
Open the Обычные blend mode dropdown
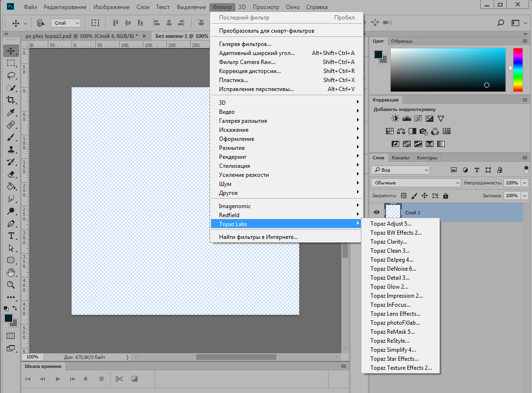pos(416,183)
